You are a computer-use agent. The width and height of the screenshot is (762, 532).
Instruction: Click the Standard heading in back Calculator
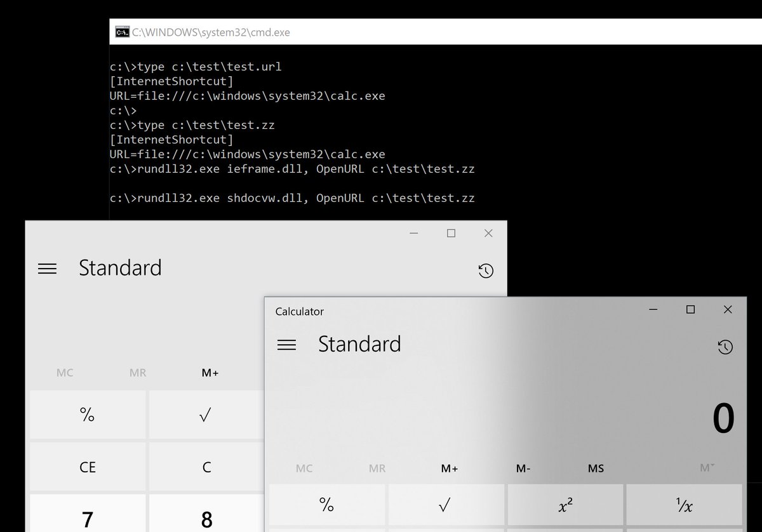[120, 268]
